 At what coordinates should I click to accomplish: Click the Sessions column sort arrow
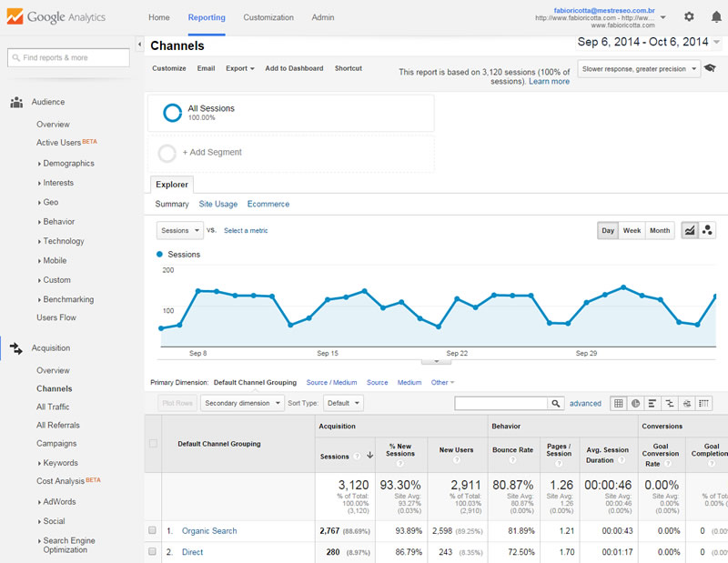coord(370,456)
